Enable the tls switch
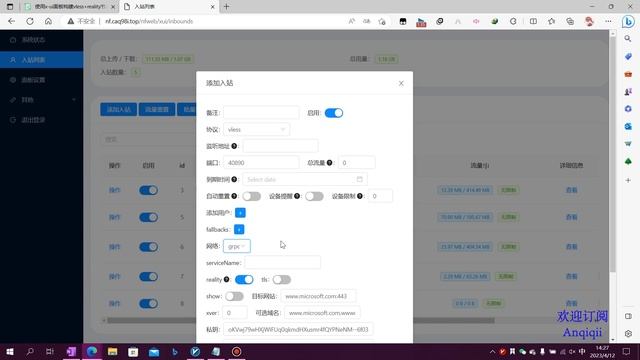The width and height of the screenshot is (640, 360). pos(282,280)
